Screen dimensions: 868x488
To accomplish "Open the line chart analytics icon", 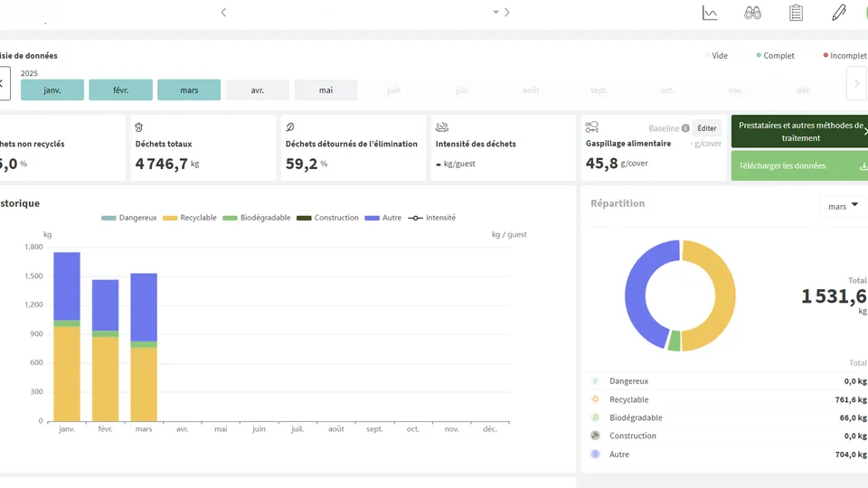I will [x=710, y=12].
